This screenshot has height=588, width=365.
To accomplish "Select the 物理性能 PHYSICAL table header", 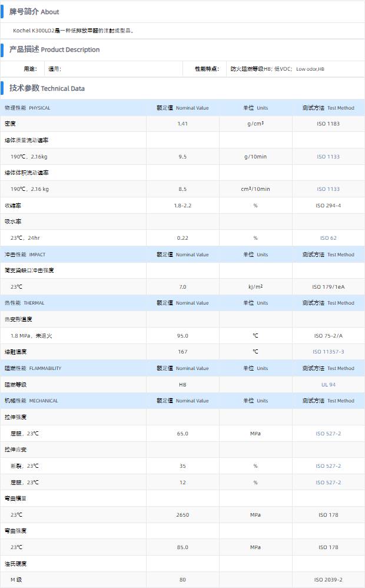I will (x=28, y=108).
